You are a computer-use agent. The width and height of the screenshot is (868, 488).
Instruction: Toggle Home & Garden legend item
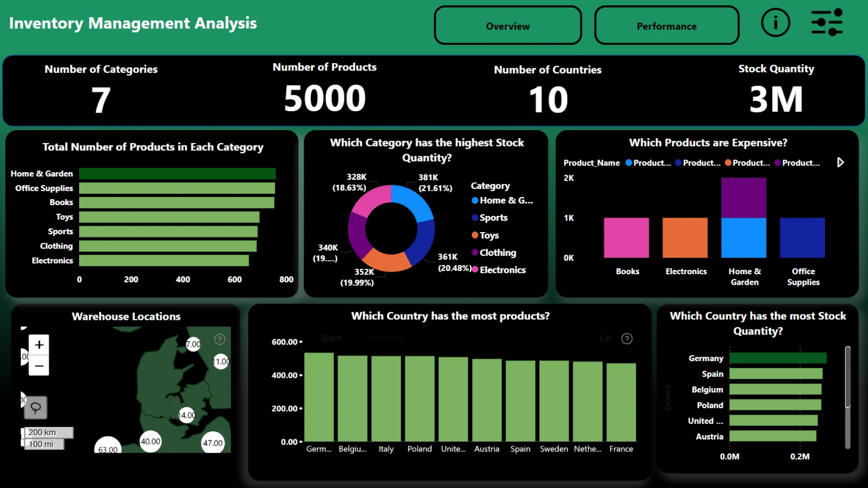tap(502, 200)
